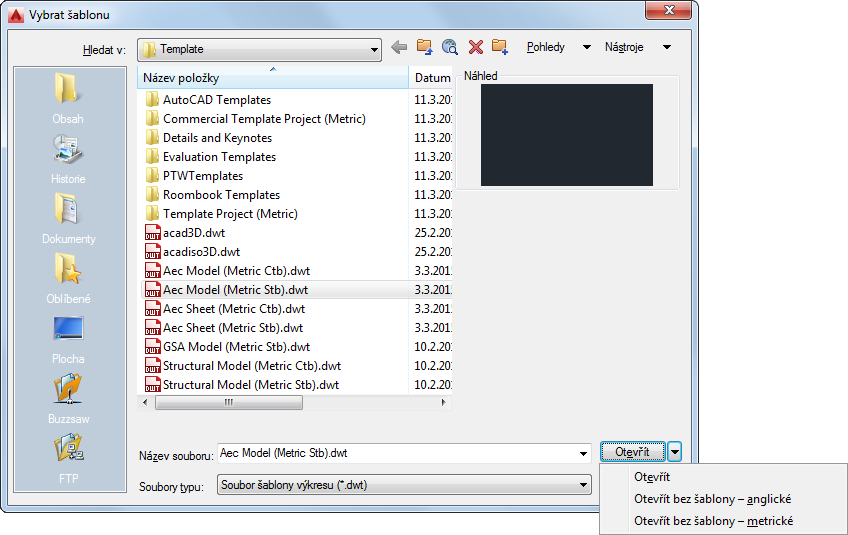Screen dimensions: 848x535
Task: Create a new folder with toolbar icon
Action: pyautogui.click(x=500, y=47)
